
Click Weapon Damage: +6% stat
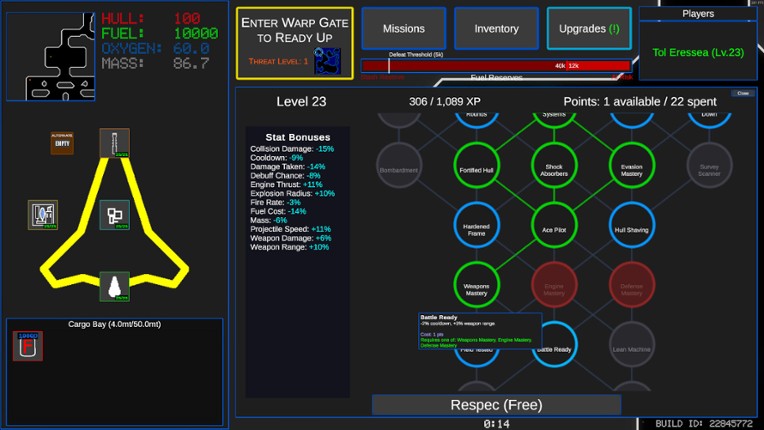pos(290,238)
